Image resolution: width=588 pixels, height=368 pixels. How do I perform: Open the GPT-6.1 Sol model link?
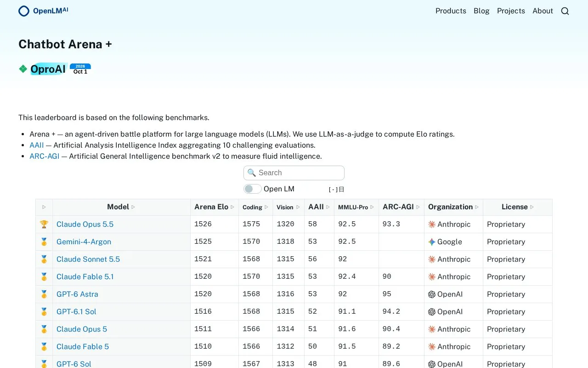(x=76, y=312)
